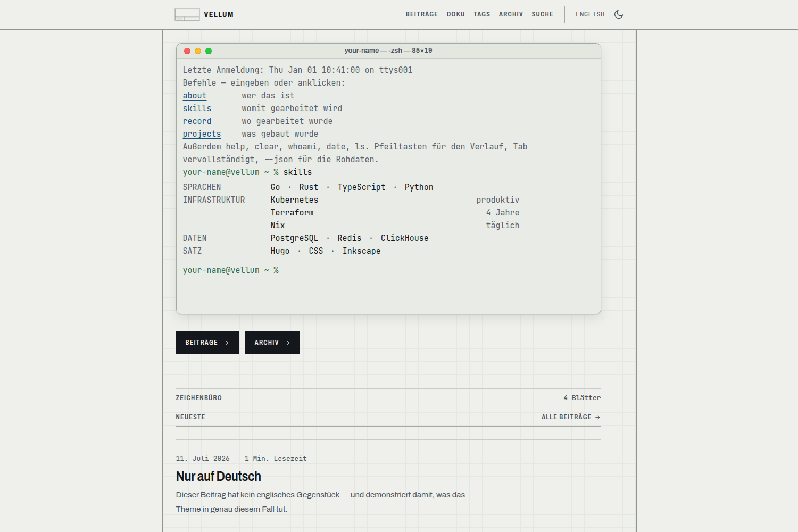798x532 pixels.
Task: Click the '1 Min. Lesezeit' label
Action: point(276,459)
